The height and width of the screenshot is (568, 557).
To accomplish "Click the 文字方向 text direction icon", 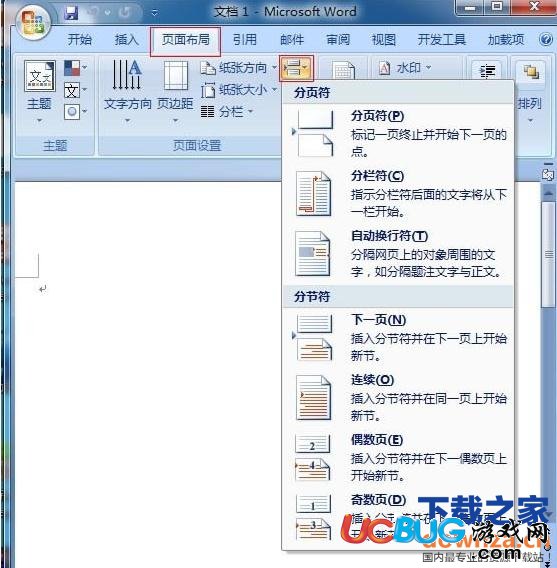I will point(126,75).
